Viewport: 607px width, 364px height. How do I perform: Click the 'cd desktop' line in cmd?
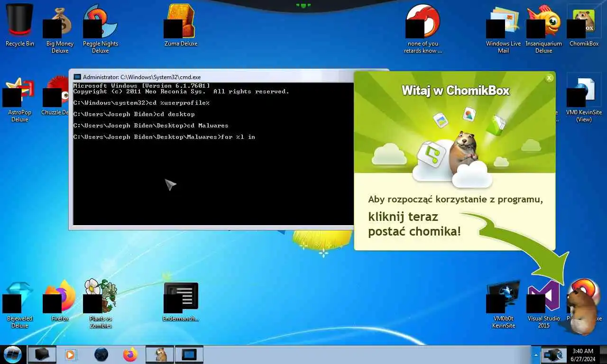click(134, 114)
